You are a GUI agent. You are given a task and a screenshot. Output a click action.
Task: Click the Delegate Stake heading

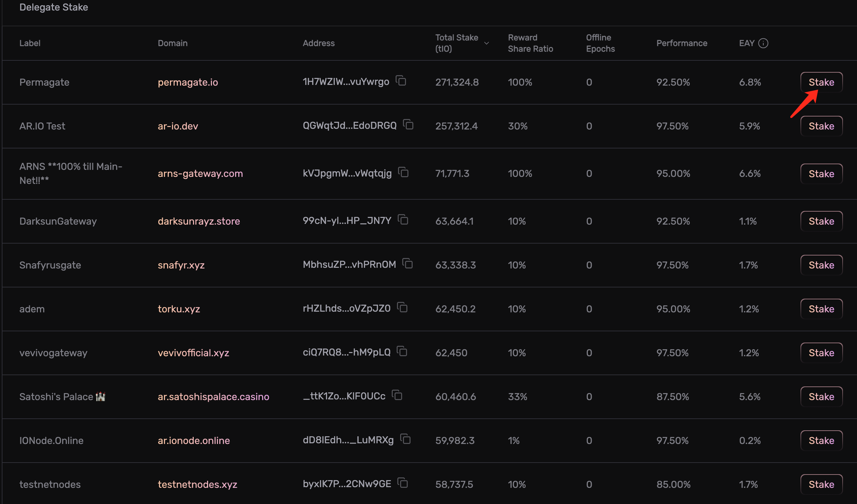54,7
